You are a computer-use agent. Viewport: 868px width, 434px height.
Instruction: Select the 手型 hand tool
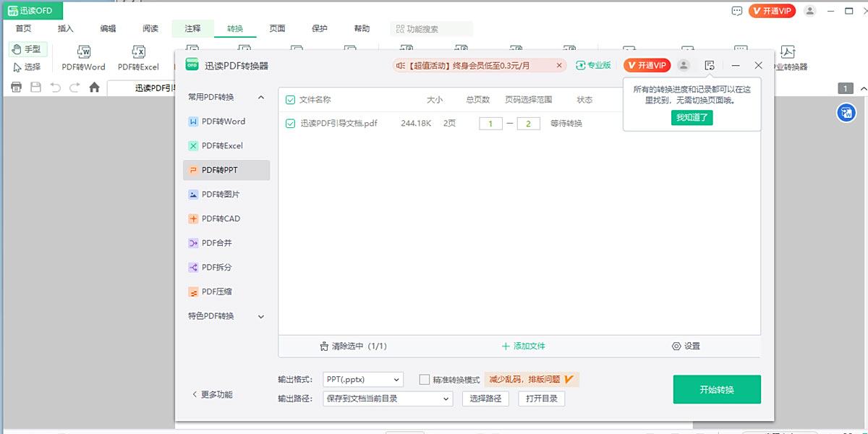click(x=28, y=49)
